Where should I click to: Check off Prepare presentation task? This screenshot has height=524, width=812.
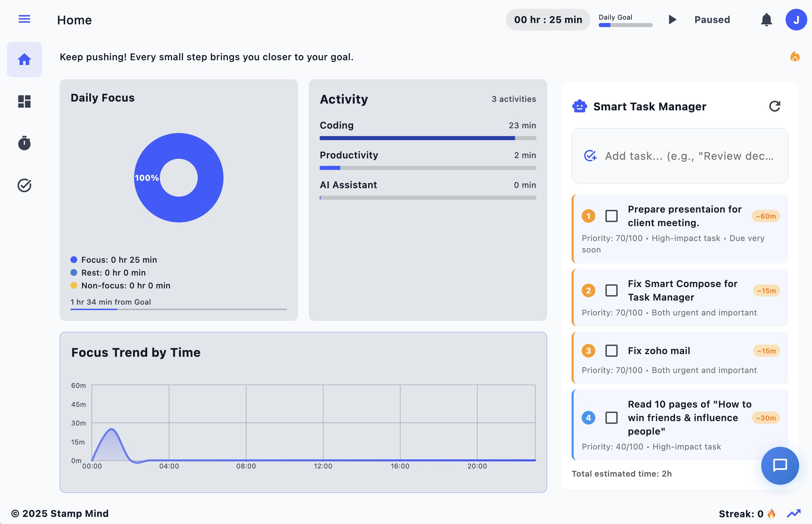click(x=611, y=216)
